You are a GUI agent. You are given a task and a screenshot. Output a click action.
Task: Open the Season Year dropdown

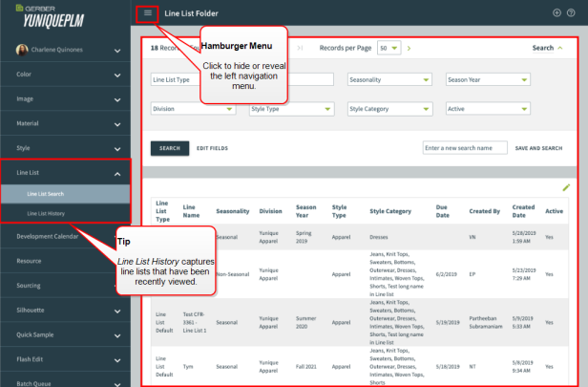pyautogui.click(x=487, y=79)
